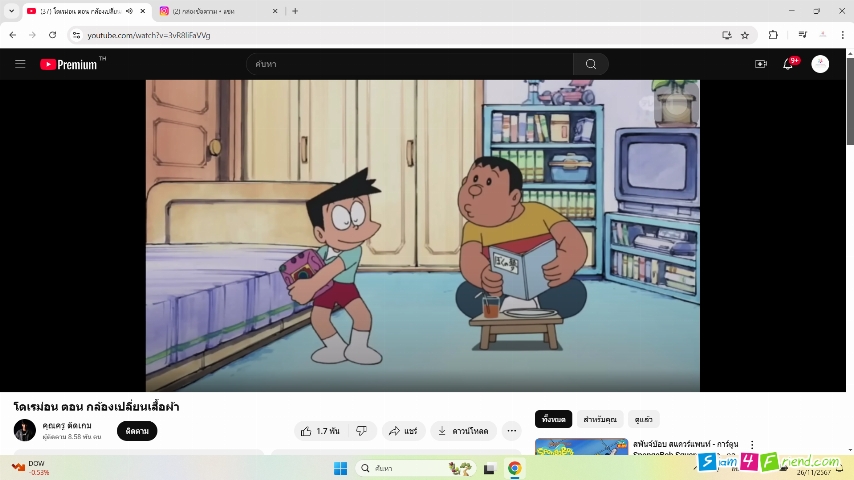
Task: Expand the tab search dropdown arrow
Action: (11, 11)
